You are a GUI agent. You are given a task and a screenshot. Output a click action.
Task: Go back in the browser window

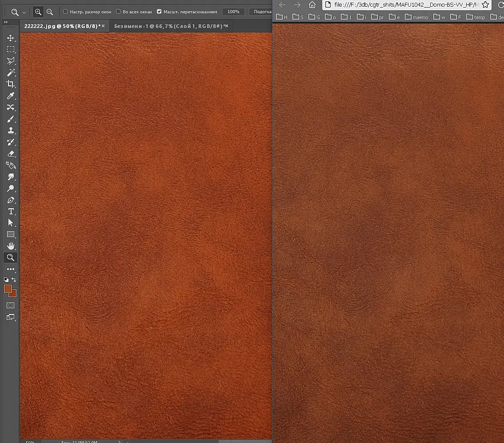coord(282,5)
